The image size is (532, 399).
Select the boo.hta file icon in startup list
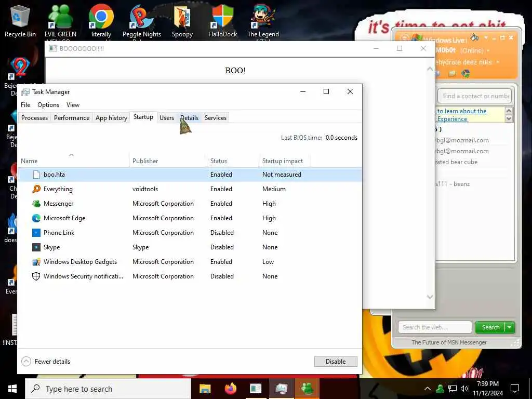pos(36,175)
